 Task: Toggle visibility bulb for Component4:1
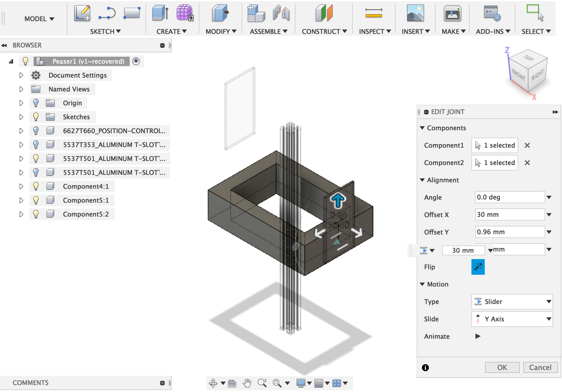click(x=36, y=186)
